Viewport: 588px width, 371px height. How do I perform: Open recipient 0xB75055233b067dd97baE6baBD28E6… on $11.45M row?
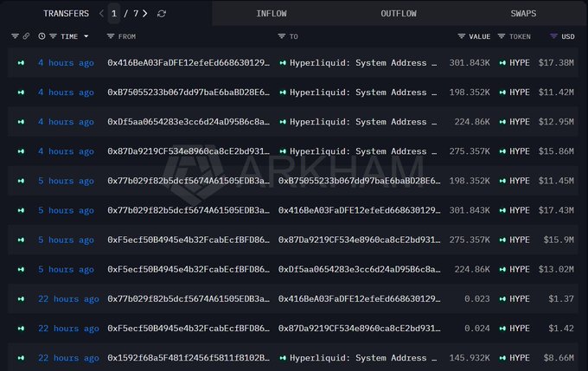[x=359, y=181]
